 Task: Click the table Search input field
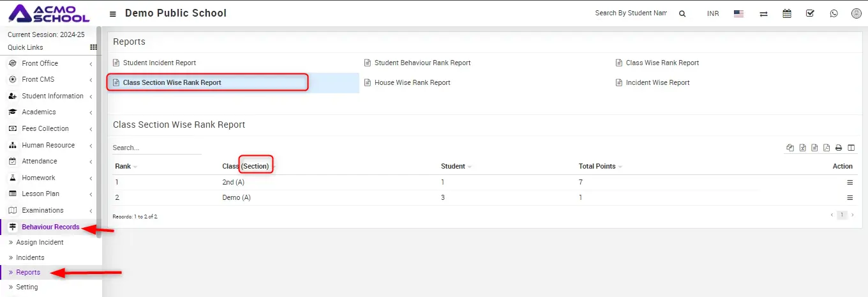coord(156,148)
